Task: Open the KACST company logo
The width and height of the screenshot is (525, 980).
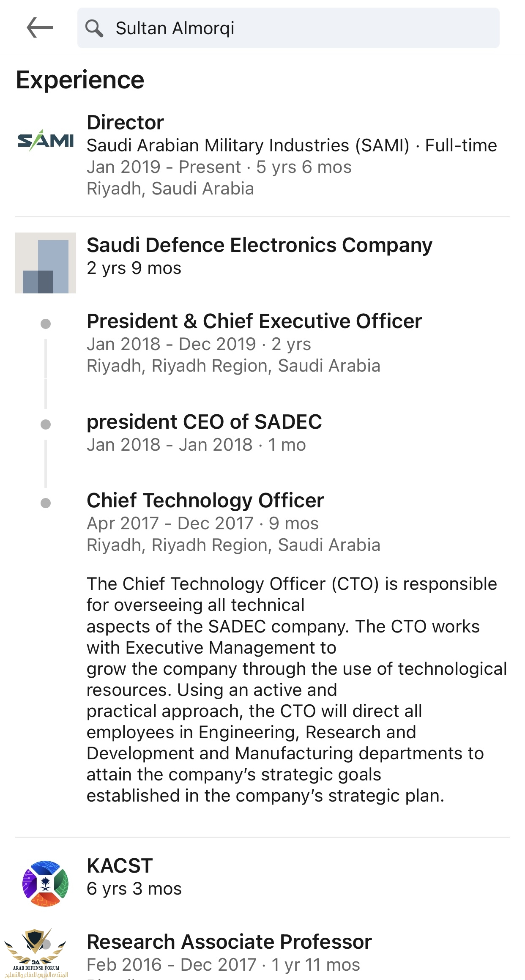Action: click(x=45, y=883)
